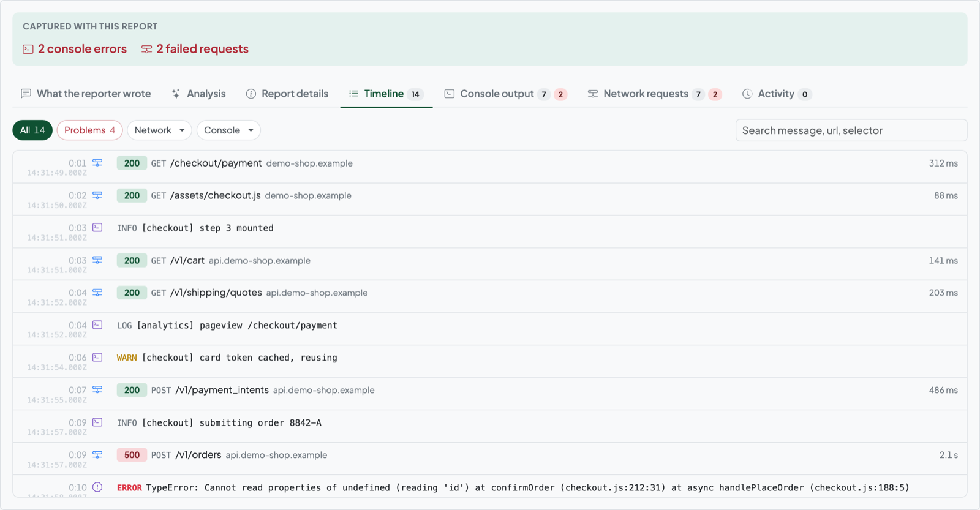The width and height of the screenshot is (980, 510).
Task: Click the network icon beside Network requests
Action: coord(593,94)
